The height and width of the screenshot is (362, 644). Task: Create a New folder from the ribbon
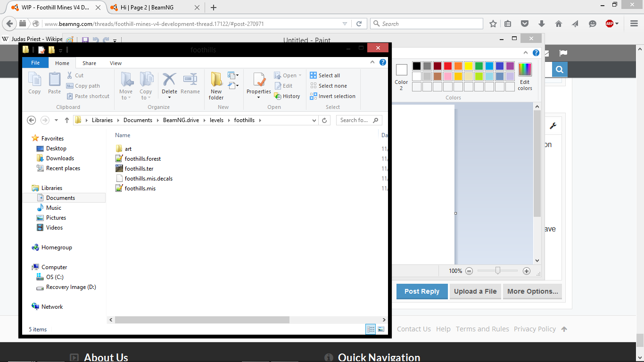(x=216, y=86)
